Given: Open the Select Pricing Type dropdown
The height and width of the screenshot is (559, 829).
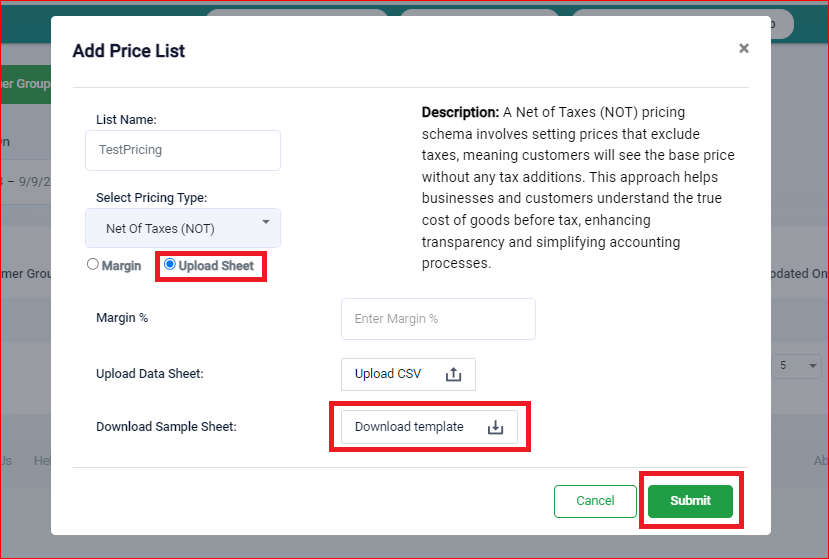Looking at the screenshot, I should [x=183, y=228].
